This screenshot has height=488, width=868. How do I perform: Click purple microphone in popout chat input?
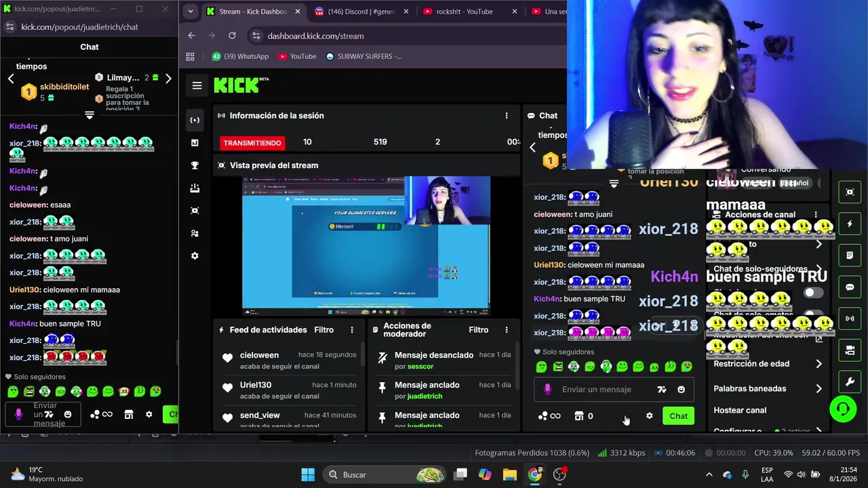(18, 414)
